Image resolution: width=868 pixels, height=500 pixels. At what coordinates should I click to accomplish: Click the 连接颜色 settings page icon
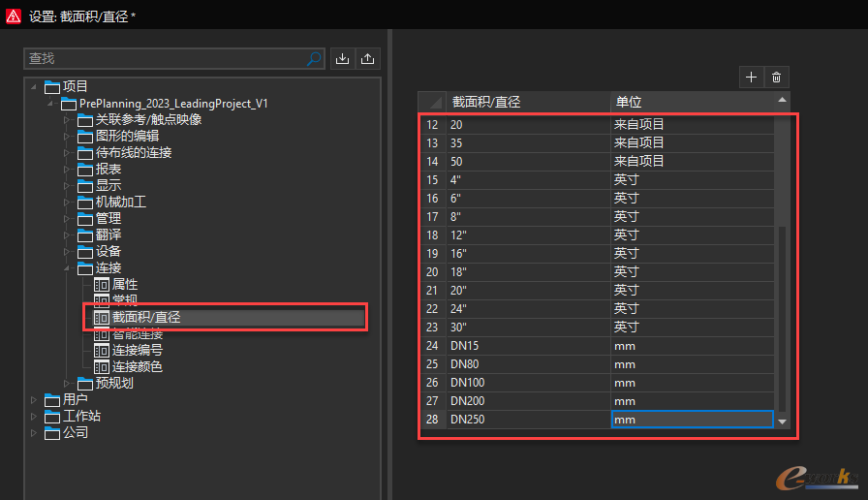(102, 366)
